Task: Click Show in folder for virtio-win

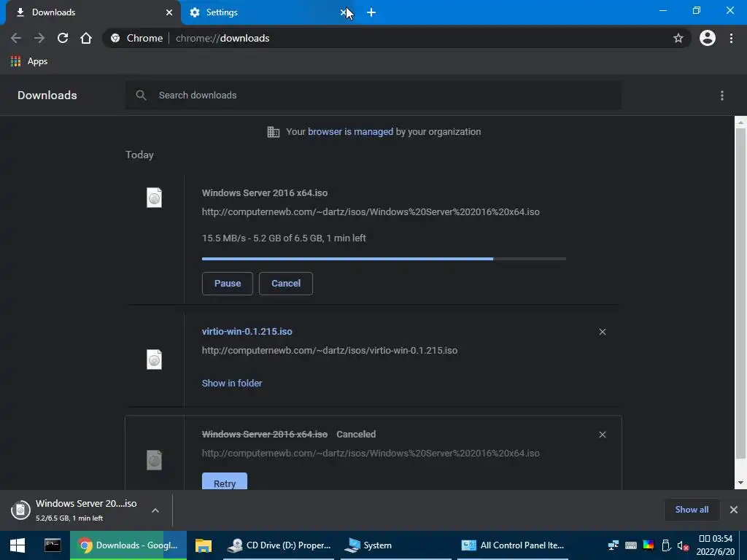Action: click(232, 384)
